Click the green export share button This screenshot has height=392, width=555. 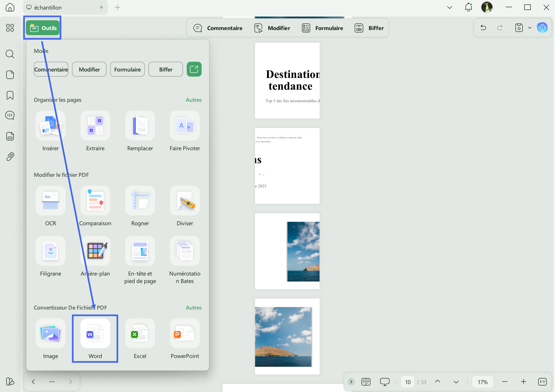(194, 69)
